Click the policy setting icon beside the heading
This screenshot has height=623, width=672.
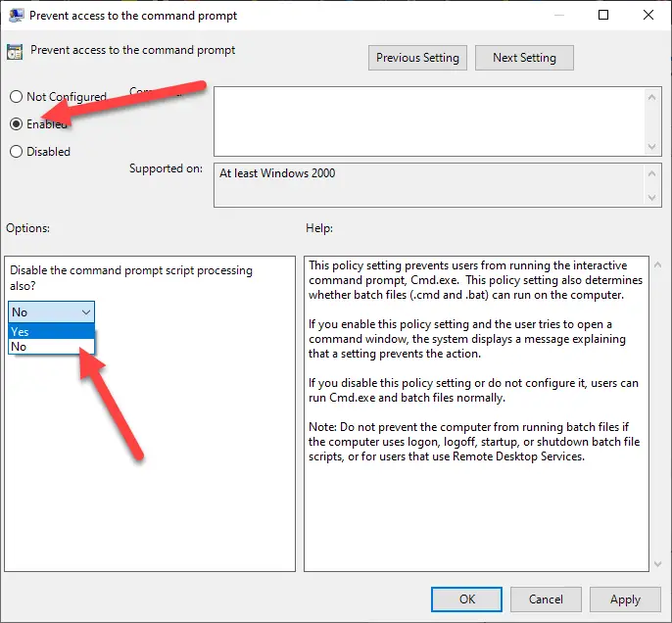(15, 52)
